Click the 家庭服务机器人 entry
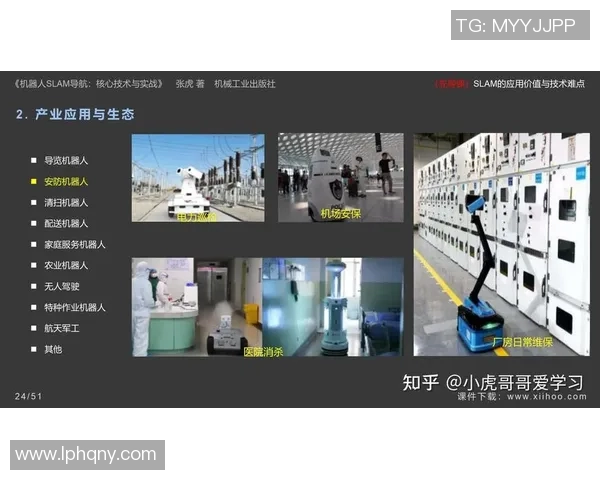Screen dimensions: 600x480 pos(74,244)
